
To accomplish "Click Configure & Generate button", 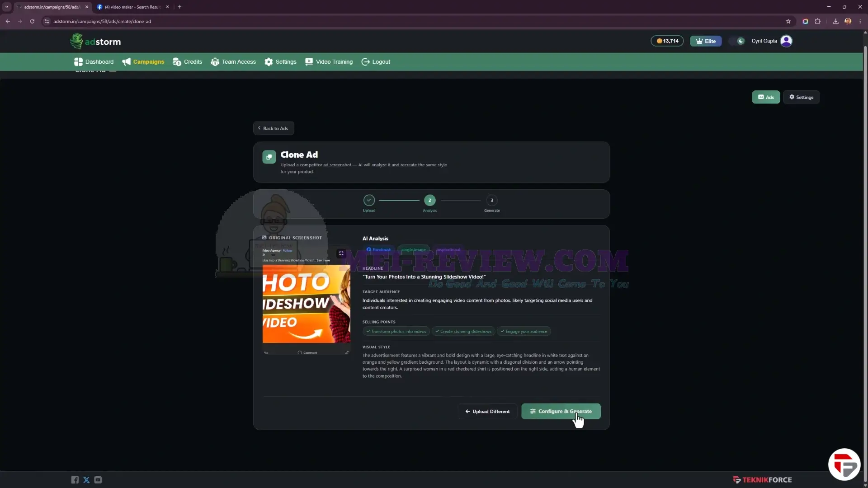I will point(561,412).
